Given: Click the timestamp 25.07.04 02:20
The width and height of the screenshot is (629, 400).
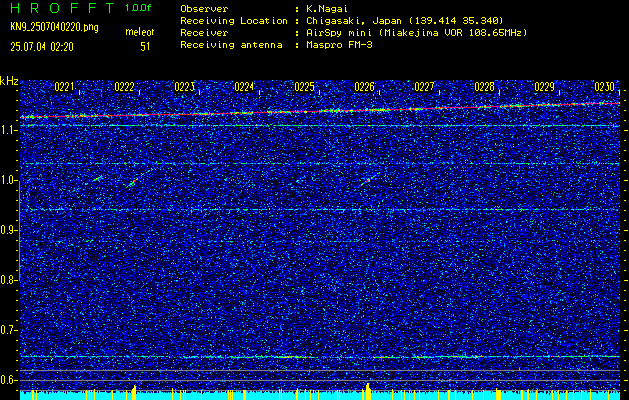Looking at the screenshot, I should tap(42, 47).
